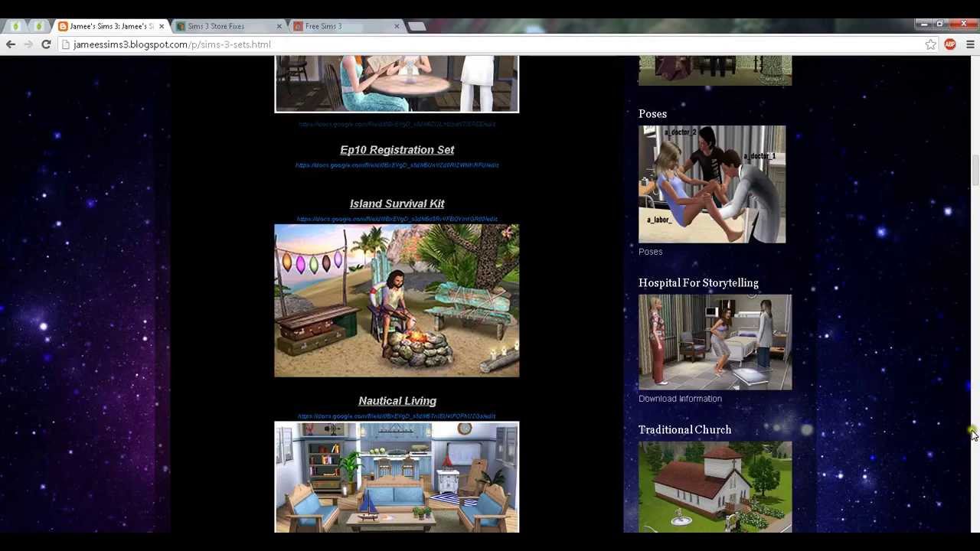Open the Traditional Church image
Screen dimensions: 980x551
[x=715, y=487]
